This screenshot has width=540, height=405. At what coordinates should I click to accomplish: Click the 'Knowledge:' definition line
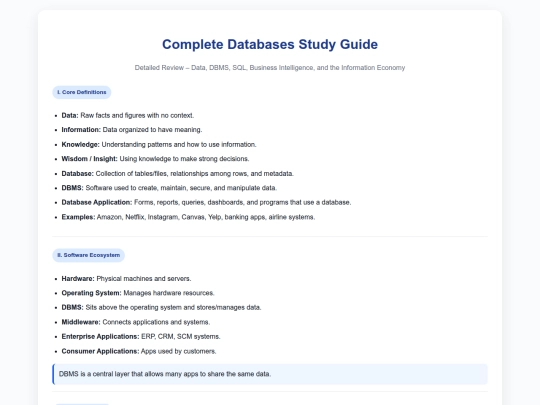[159, 145]
